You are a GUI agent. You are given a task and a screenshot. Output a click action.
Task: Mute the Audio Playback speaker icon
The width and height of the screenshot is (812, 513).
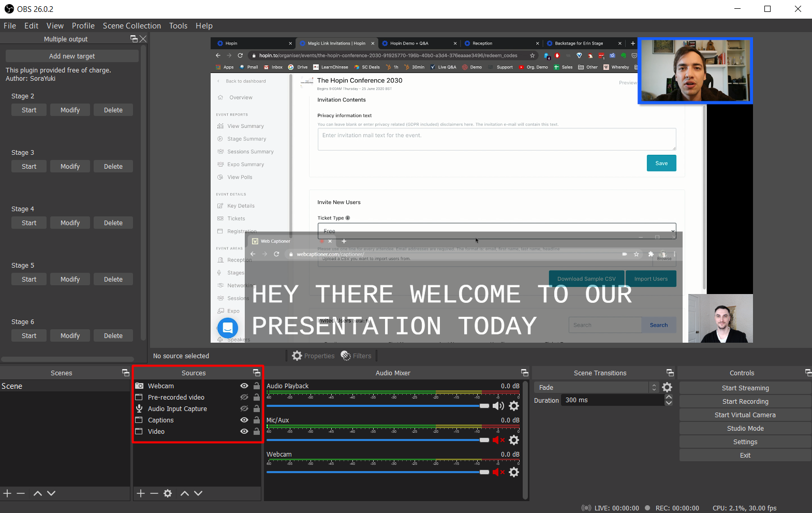coord(498,406)
